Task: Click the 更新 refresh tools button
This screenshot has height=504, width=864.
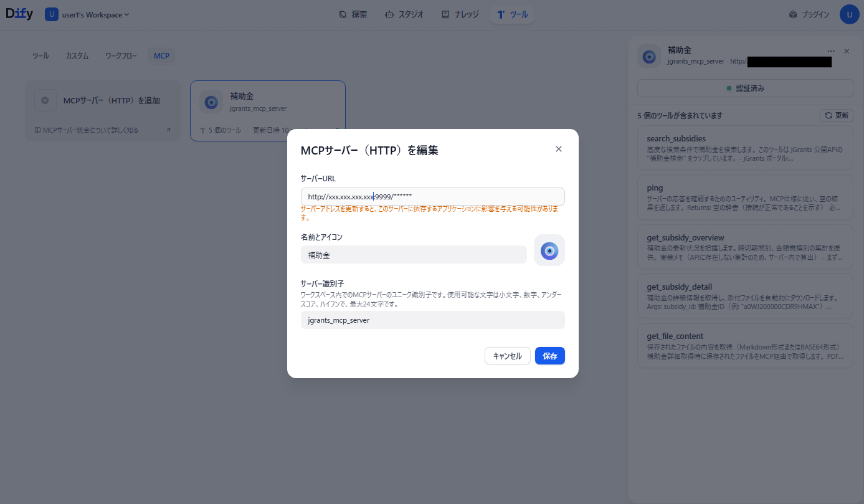Action: (837, 115)
